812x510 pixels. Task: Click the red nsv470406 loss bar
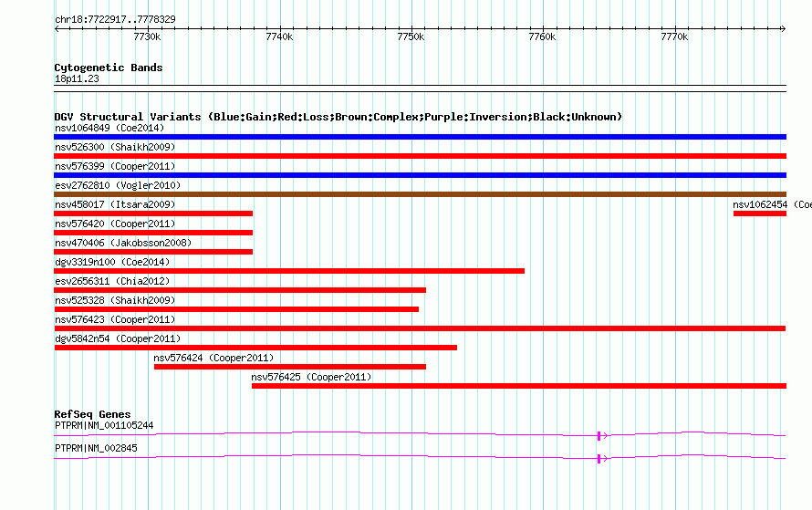click(x=153, y=252)
